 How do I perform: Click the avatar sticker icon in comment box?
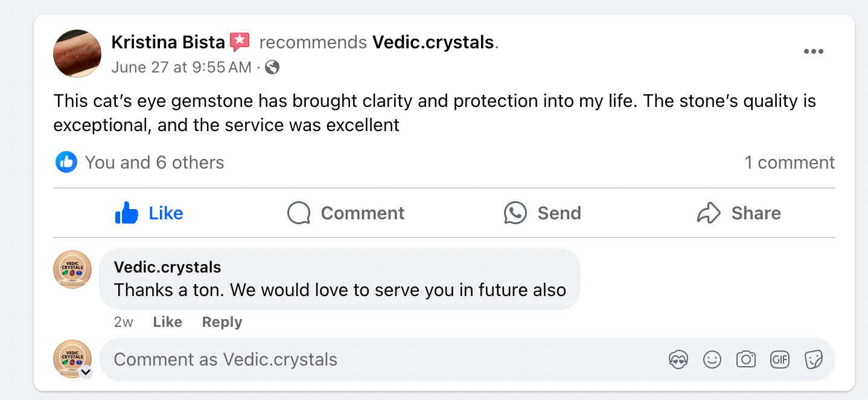(x=678, y=360)
